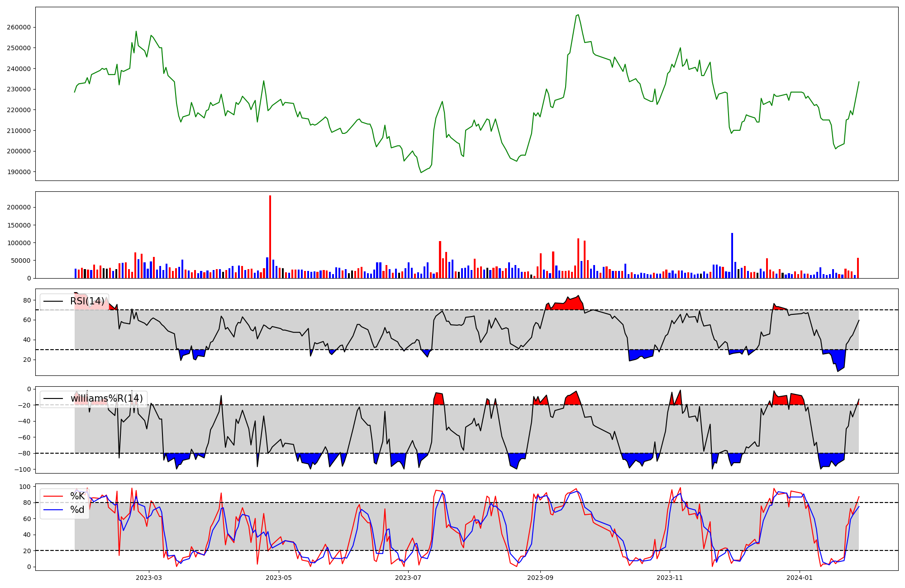Click the 260000 price axis label

tap(19, 27)
